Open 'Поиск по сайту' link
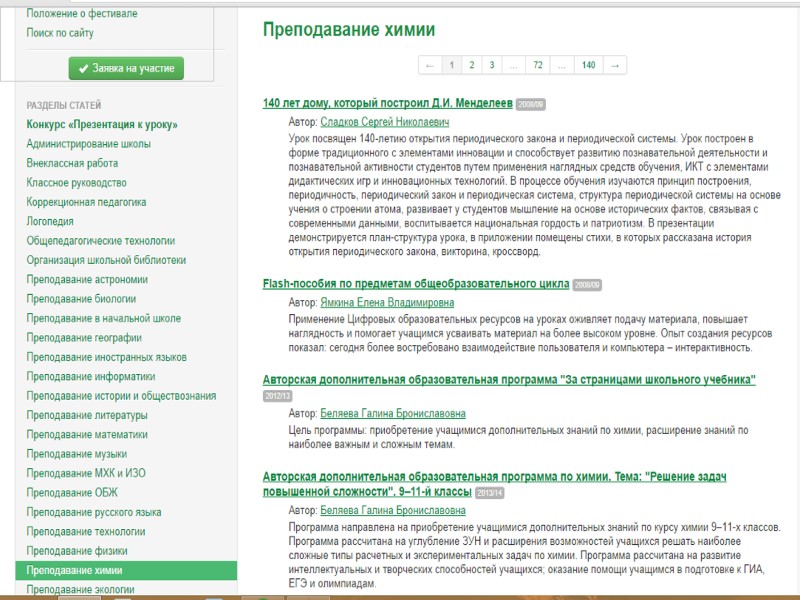Viewport: 800px width, 600px height. [60, 33]
